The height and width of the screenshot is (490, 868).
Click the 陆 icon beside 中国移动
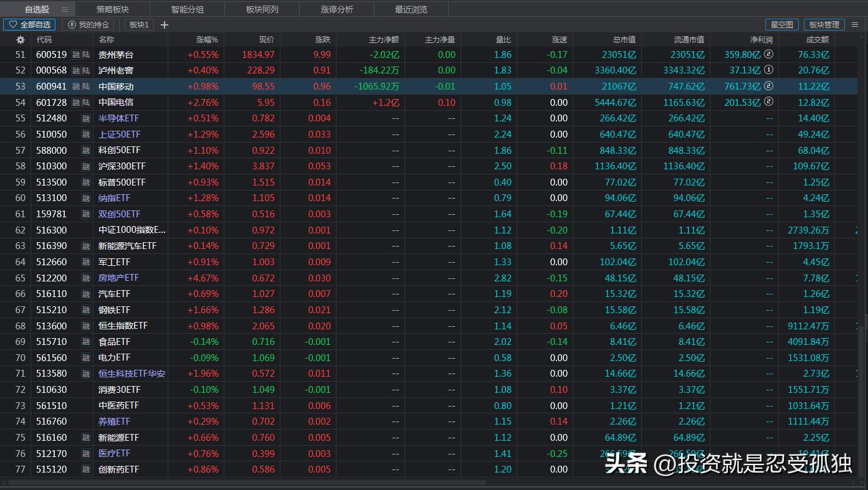click(x=85, y=86)
